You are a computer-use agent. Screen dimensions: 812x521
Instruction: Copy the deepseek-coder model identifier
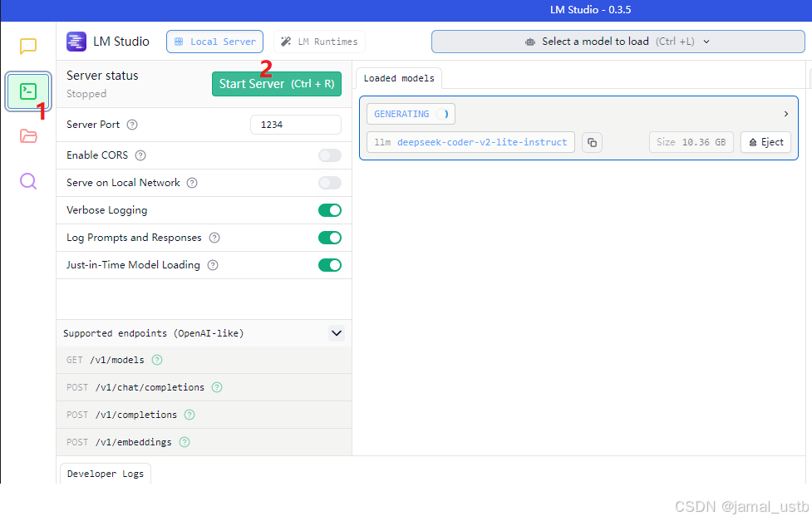tap(592, 142)
